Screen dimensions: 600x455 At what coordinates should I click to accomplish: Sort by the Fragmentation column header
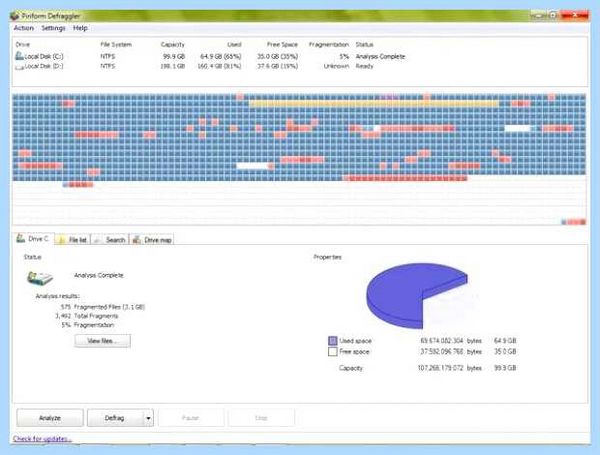click(x=329, y=44)
